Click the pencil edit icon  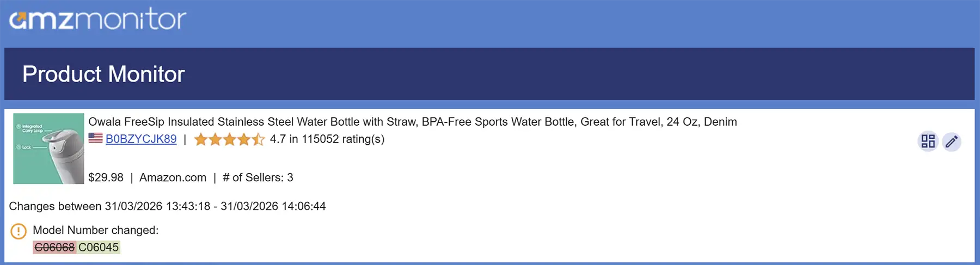click(x=952, y=141)
